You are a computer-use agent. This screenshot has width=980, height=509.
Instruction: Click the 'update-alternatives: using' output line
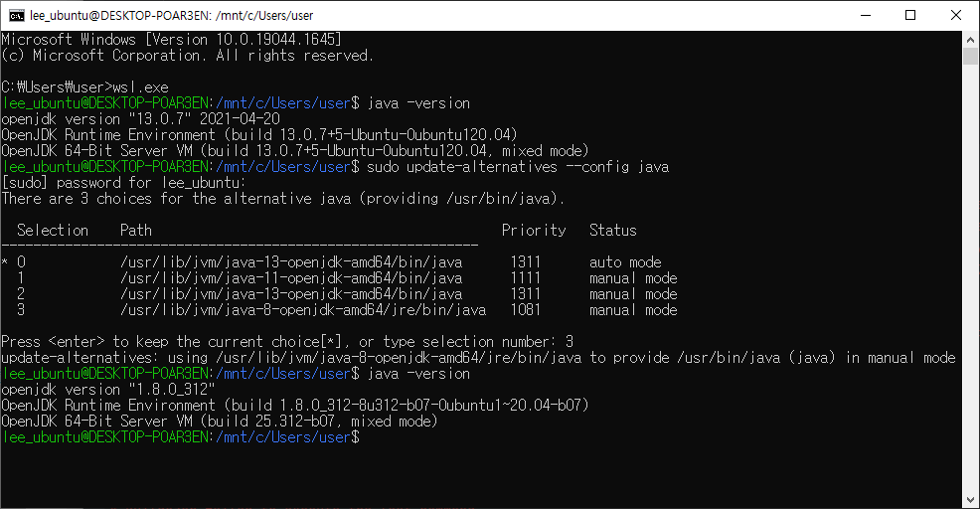tap(478, 358)
